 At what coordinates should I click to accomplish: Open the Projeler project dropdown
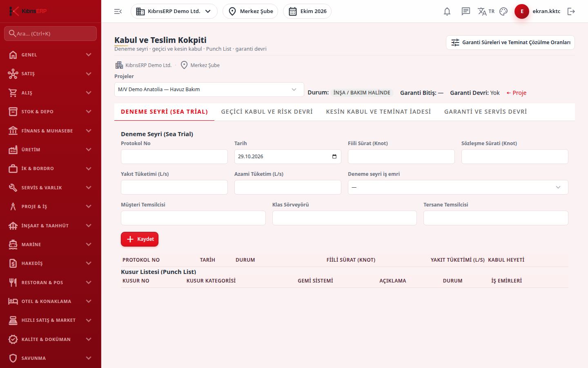point(209,90)
